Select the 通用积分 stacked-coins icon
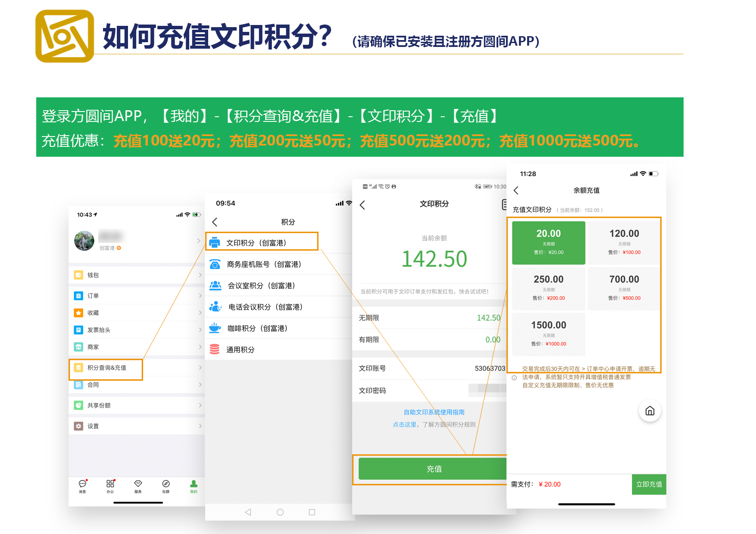 click(214, 349)
